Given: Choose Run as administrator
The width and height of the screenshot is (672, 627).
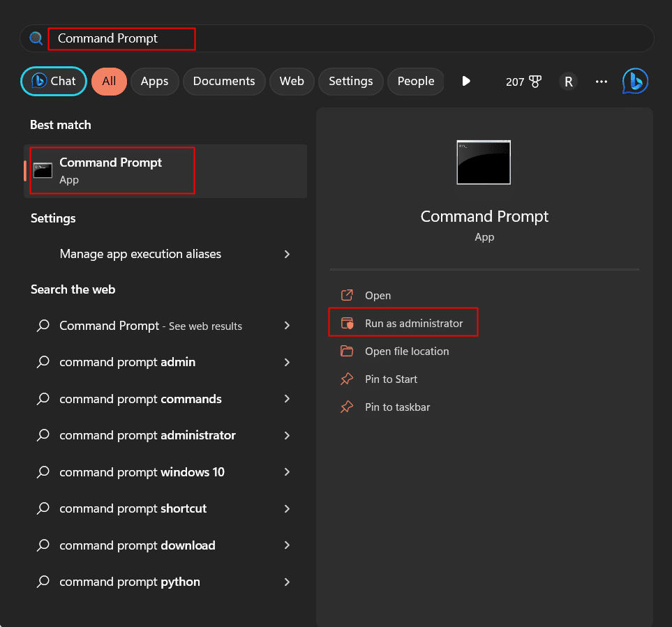Looking at the screenshot, I should 414,324.
